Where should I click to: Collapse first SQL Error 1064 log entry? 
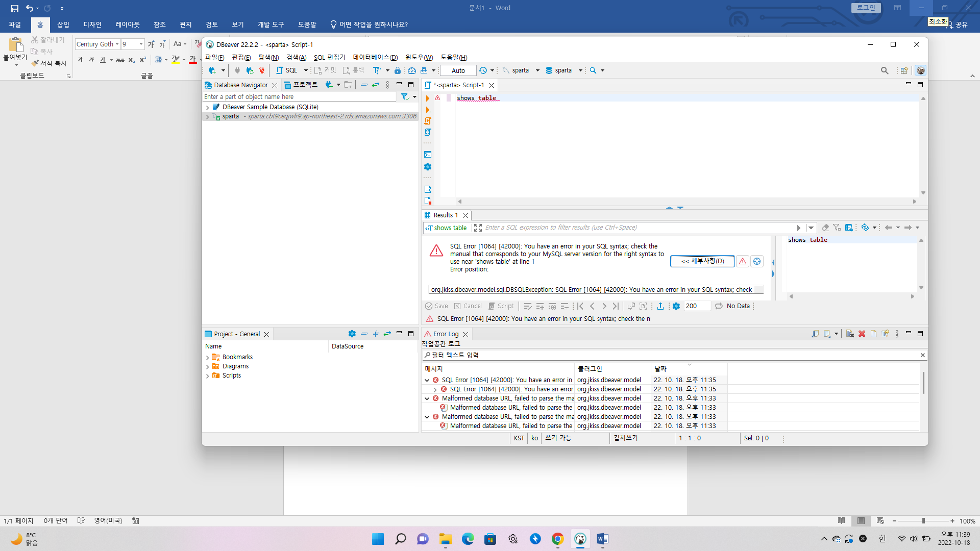(427, 380)
